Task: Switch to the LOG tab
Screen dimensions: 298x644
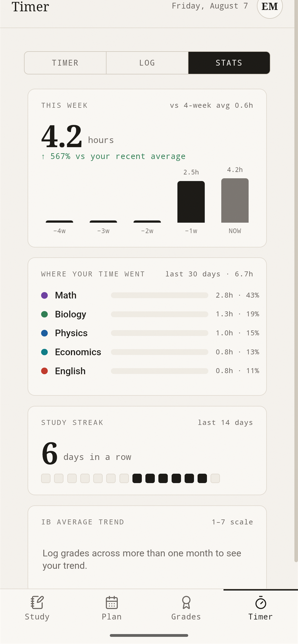Action: pyautogui.click(x=147, y=63)
